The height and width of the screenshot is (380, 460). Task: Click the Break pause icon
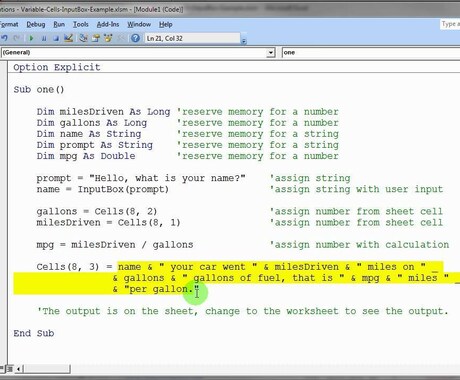click(x=44, y=38)
